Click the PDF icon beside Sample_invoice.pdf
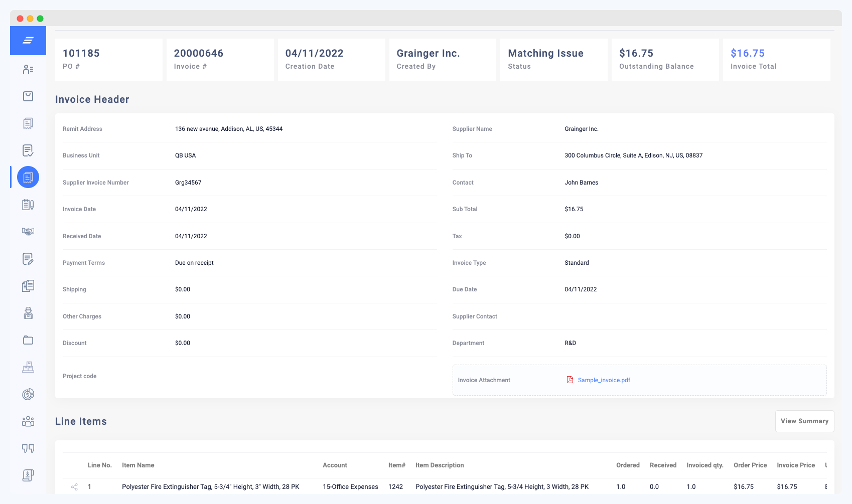The image size is (852, 504). coord(569,380)
